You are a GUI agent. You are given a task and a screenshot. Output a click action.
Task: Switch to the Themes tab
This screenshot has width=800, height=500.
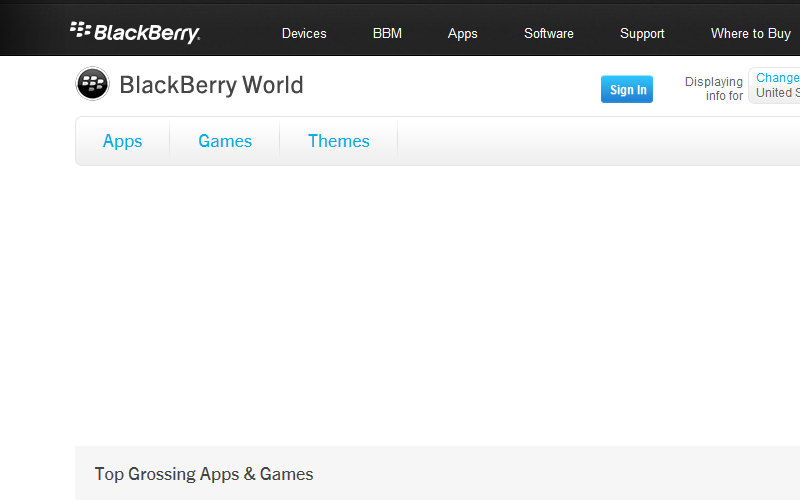tap(339, 141)
